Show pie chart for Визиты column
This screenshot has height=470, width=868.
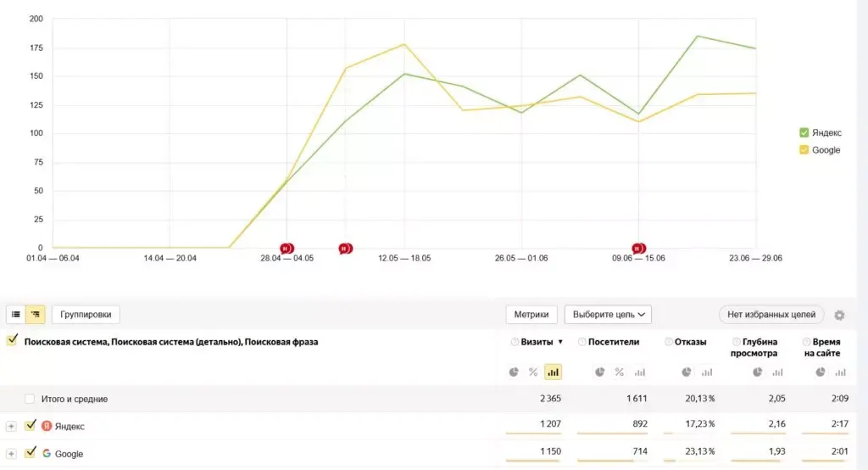(x=514, y=372)
